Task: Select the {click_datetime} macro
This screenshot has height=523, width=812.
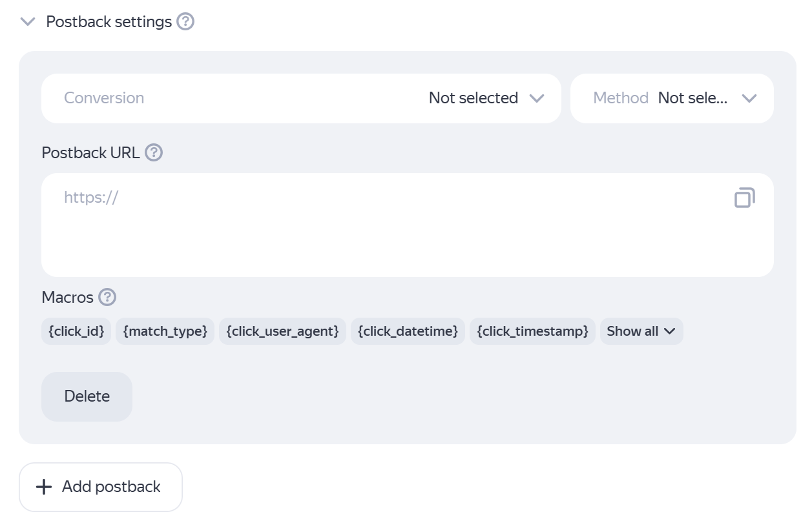Action: tap(408, 331)
